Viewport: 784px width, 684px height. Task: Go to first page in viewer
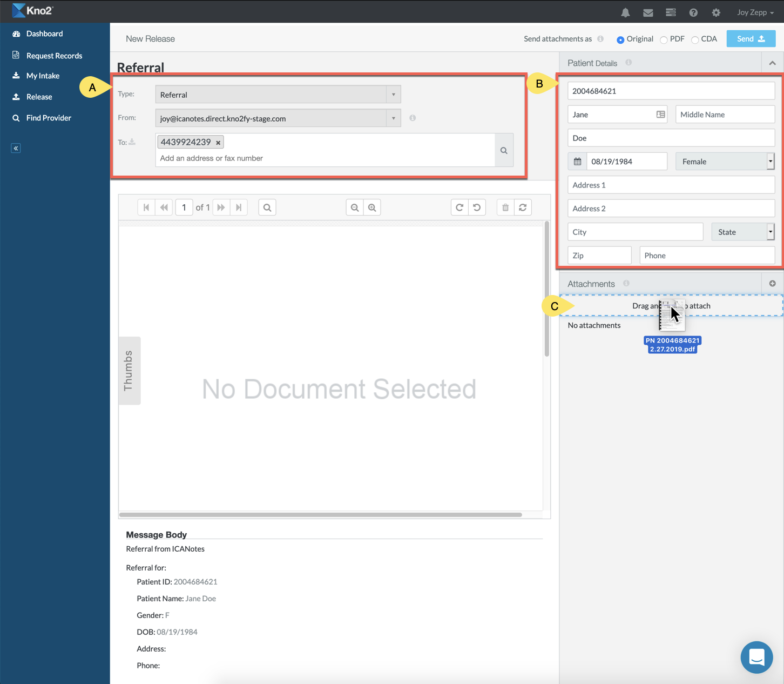(146, 207)
